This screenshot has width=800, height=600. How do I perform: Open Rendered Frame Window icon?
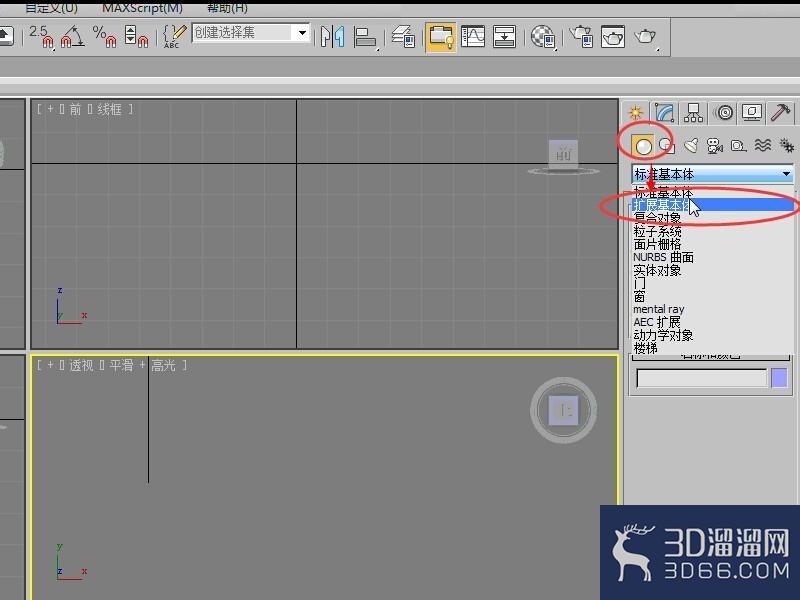(x=613, y=37)
